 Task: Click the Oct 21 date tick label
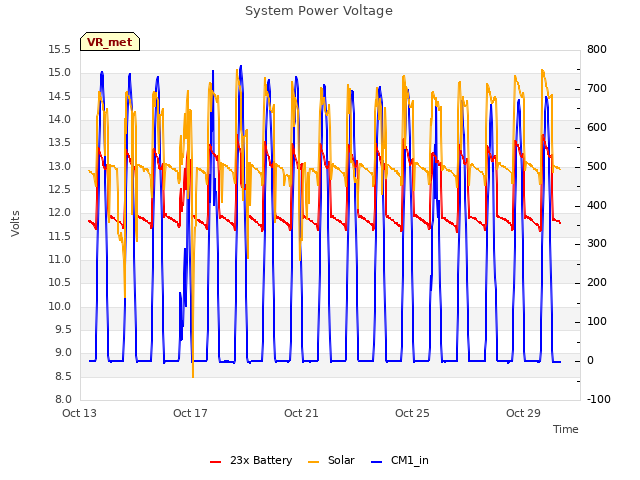[x=301, y=413]
